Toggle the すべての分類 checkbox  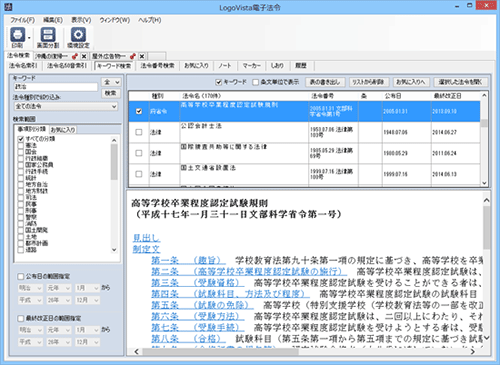[21, 139]
